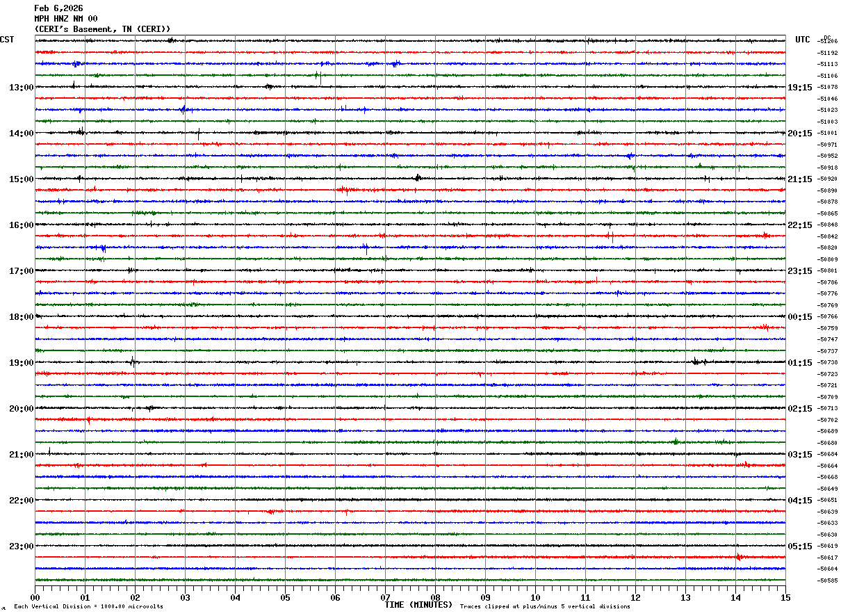Click the 'MPH HNZ NM 00' station label
The width and height of the screenshot is (841, 616).
66,19
